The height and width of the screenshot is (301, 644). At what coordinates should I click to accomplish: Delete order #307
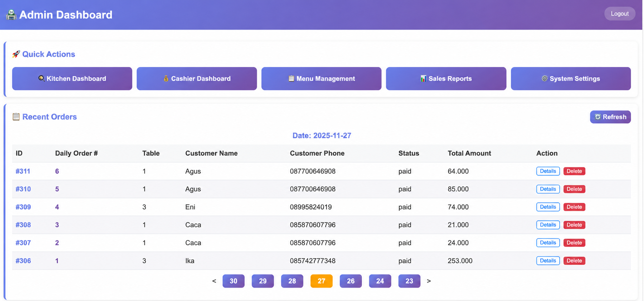[x=574, y=243]
